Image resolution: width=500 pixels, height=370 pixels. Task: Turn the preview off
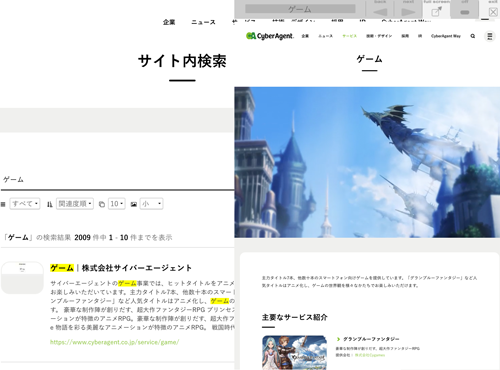coord(465,12)
